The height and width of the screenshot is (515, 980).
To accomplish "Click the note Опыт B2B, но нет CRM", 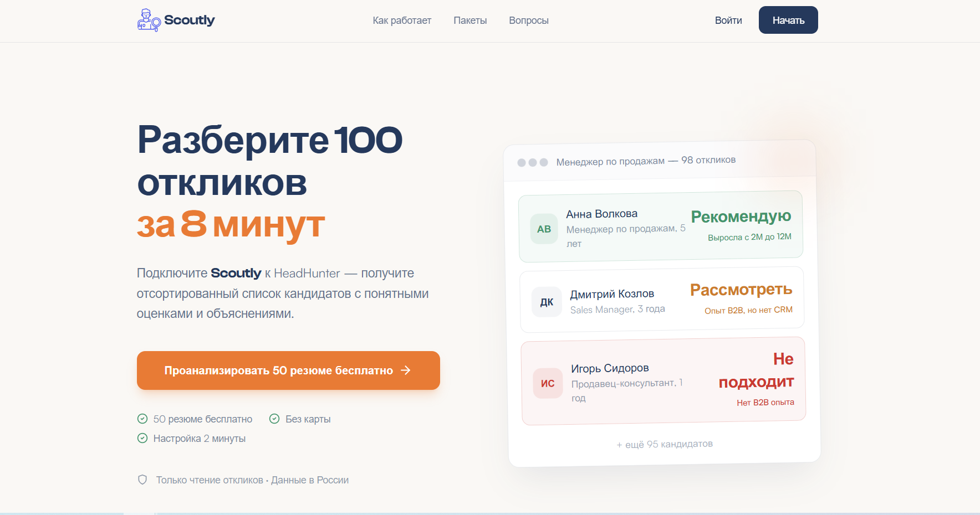I will click(x=748, y=310).
